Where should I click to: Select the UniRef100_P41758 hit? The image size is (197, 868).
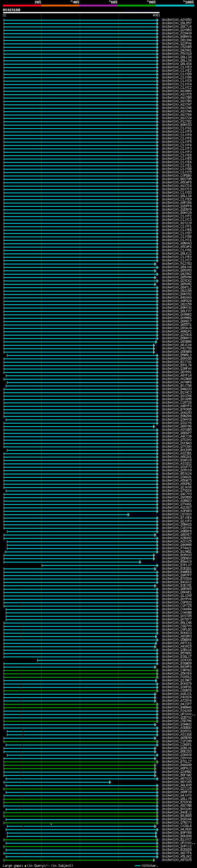[177, 349]
